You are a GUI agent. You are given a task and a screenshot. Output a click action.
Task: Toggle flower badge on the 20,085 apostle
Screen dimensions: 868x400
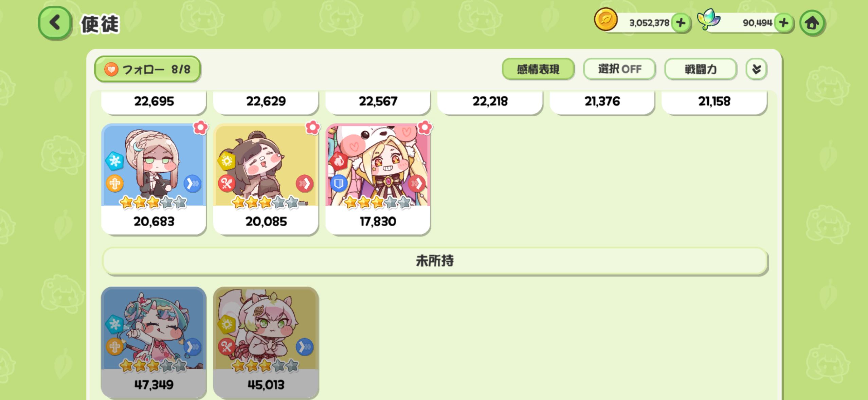point(312,128)
